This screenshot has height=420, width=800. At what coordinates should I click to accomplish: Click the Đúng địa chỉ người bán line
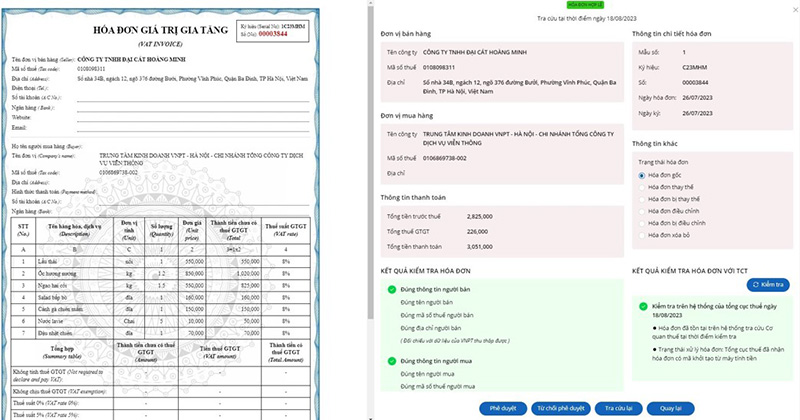click(431, 328)
